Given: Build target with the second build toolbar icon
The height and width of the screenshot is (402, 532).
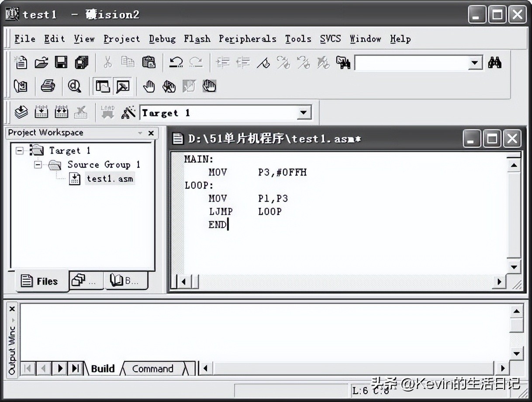Looking at the screenshot, I should pos(41,113).
